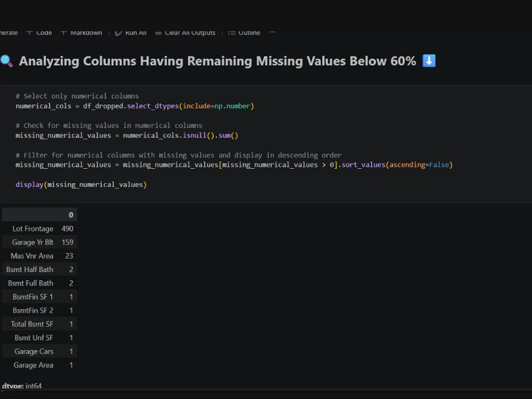This screenshot has height=399, width=532.
Task: Select the 'Analyzing Columns Having Remaining Missing Values' heading
Action: coord(218,61)
